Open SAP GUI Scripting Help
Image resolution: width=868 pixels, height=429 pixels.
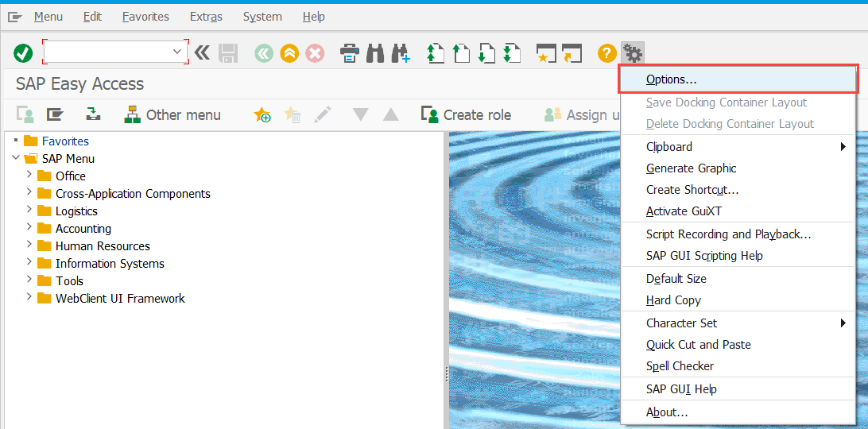tap(739, 256)
